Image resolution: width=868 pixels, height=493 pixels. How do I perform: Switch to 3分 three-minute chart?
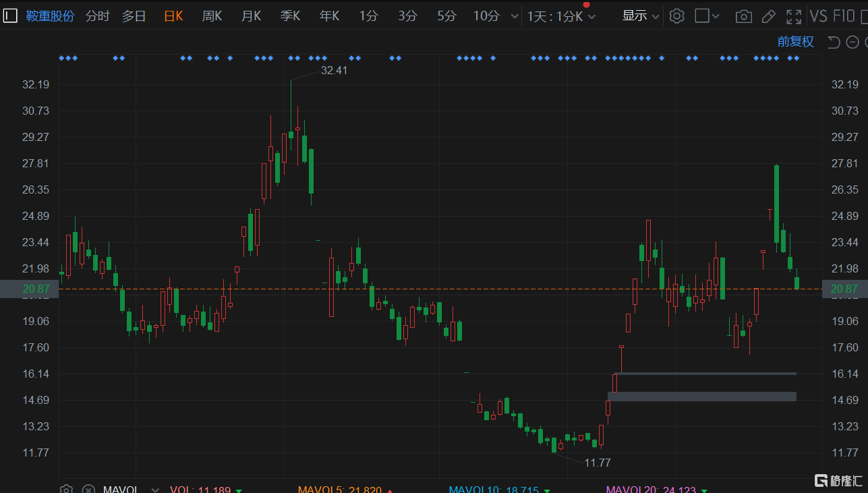pyautogui.click(x=407, y=16)
